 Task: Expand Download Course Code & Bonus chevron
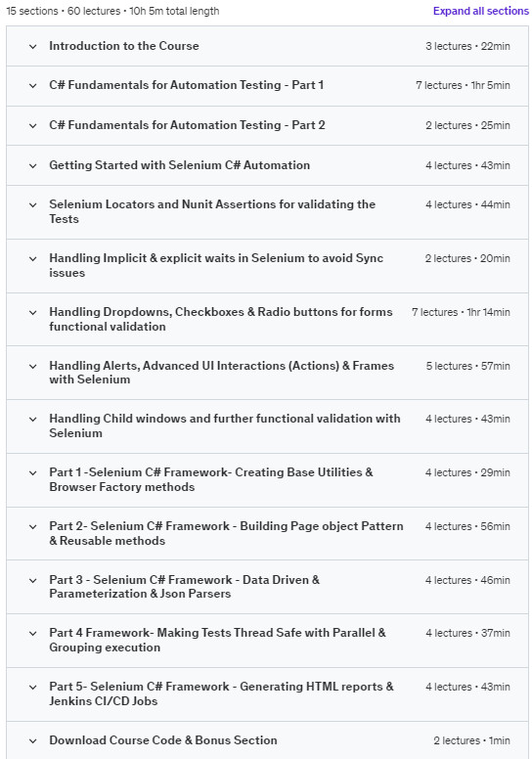click(33, 740)
